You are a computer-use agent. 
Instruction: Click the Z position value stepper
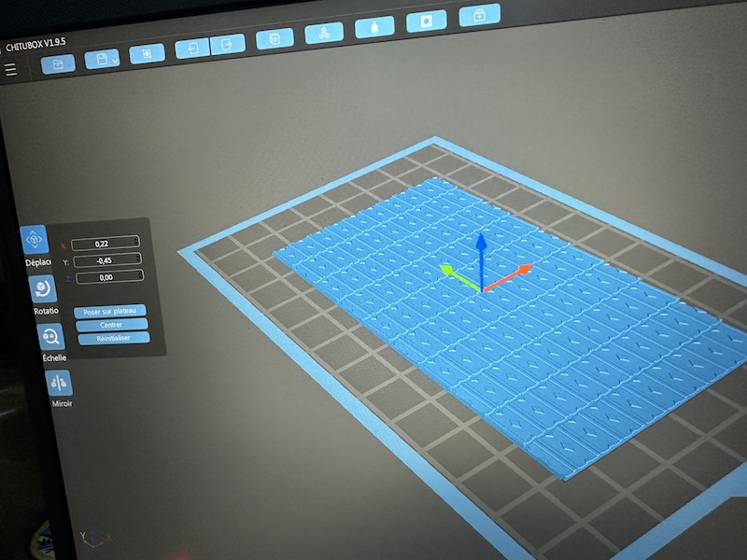pyautogui.click(x=141, y=276)
